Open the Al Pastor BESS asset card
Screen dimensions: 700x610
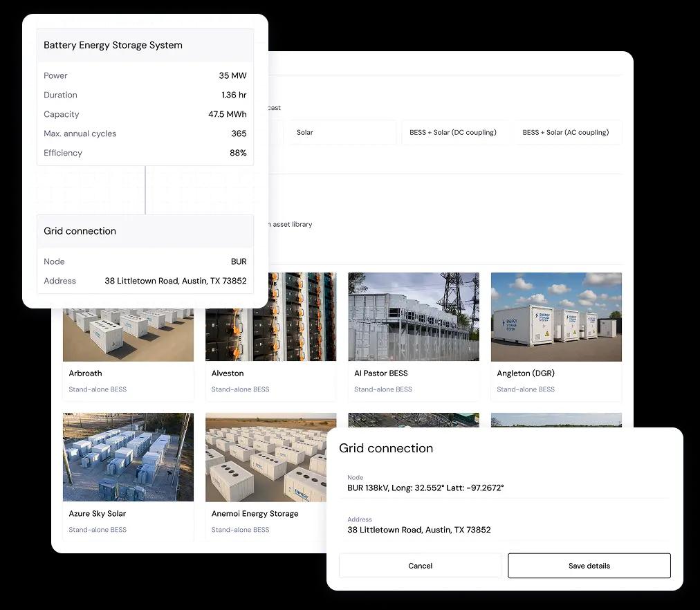pyautogui.click(x=413, y=317)
